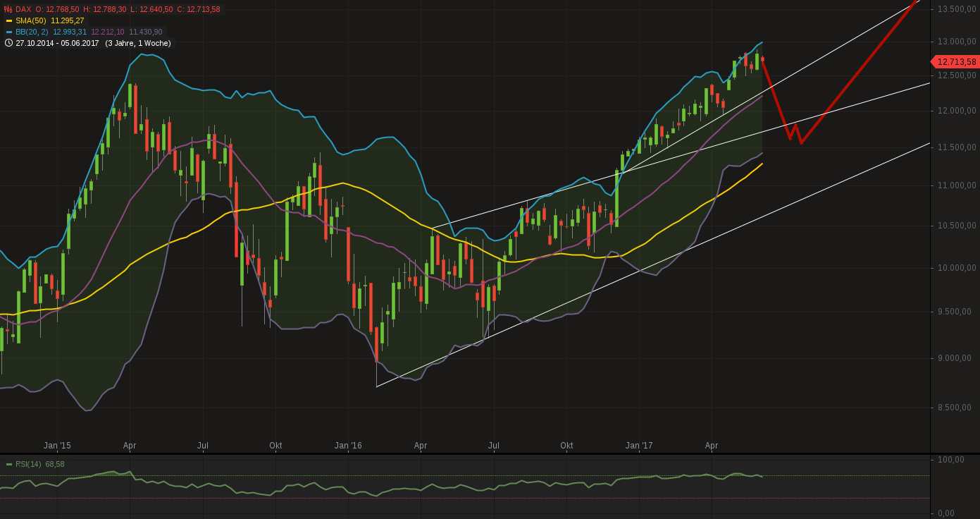Viewport: 980px width, 519px height.
Task: Click the high price H: 12.788,30
Action: 104,9
